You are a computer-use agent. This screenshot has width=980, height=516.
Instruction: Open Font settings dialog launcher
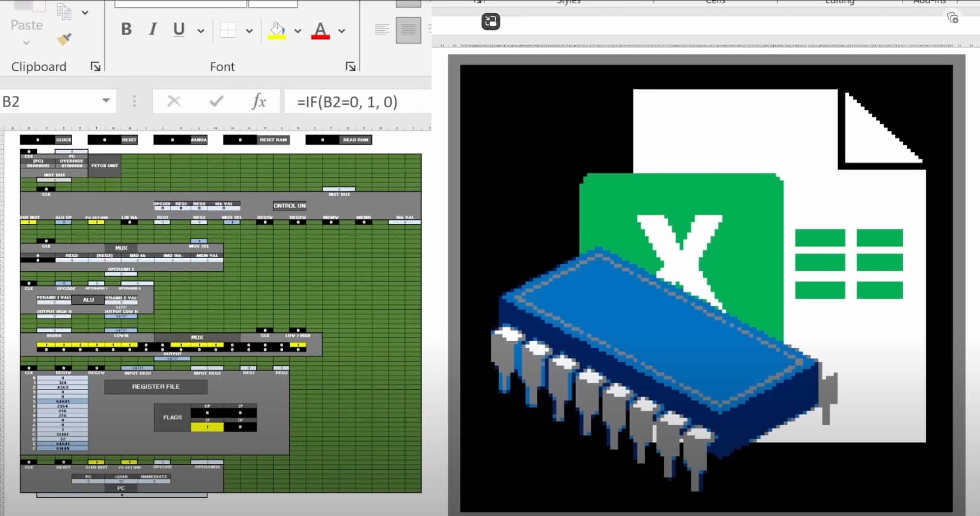[x=350, y=66]
